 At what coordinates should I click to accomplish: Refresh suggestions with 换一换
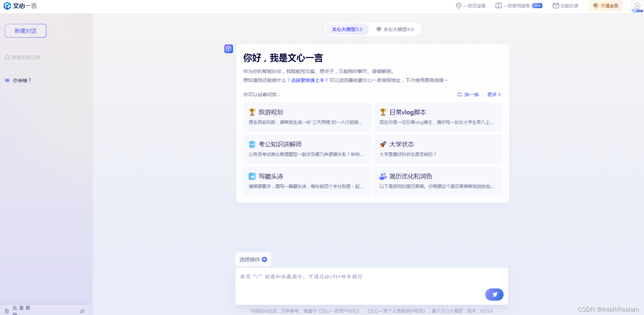468,95
